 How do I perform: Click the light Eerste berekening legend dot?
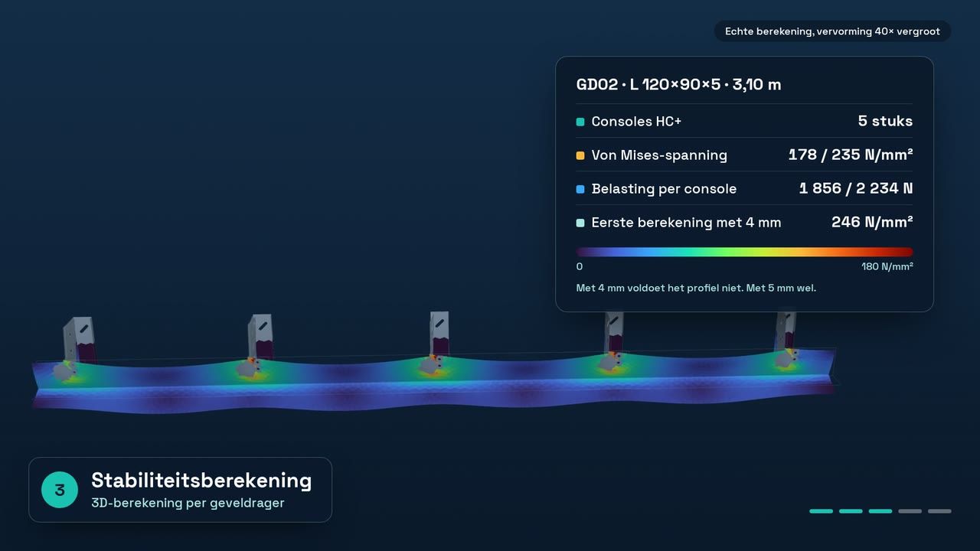tap(580, 223)
